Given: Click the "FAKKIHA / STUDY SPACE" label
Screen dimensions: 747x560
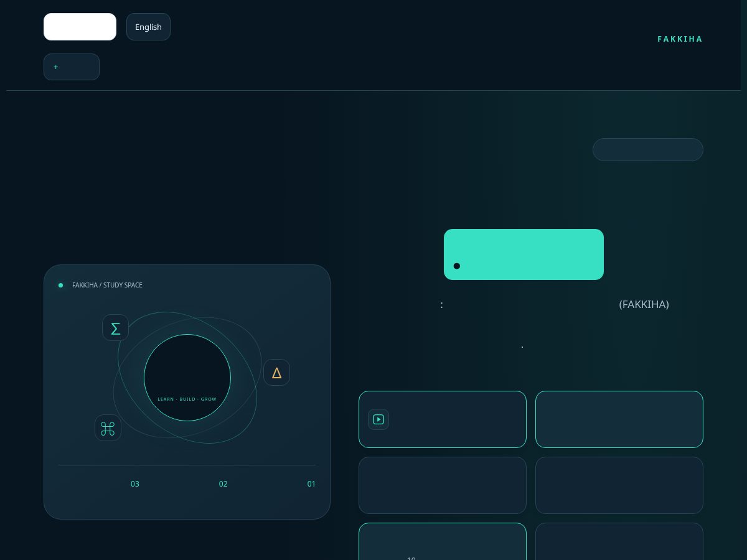Looking at the screenshot, I should [x=107, y=285].
